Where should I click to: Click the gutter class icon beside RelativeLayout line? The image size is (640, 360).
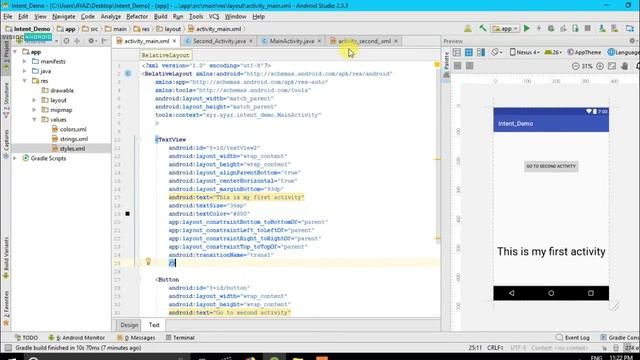click(128, 73)
